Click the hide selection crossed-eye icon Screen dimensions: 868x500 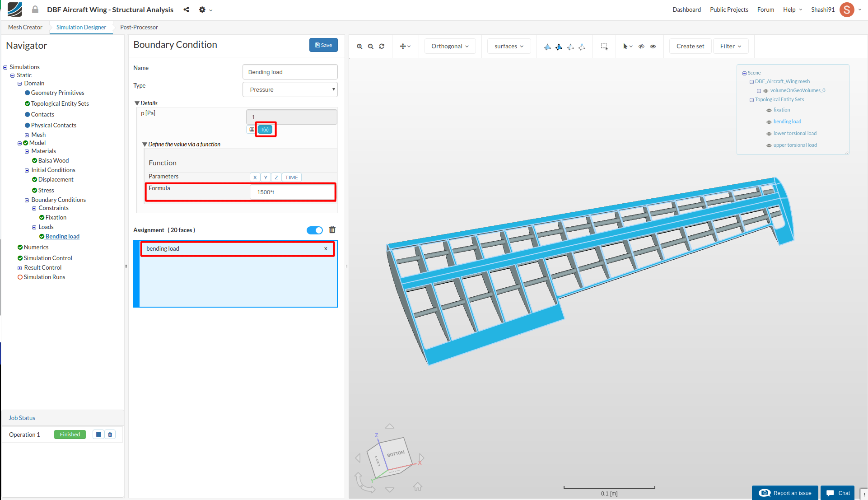[641, 47]
